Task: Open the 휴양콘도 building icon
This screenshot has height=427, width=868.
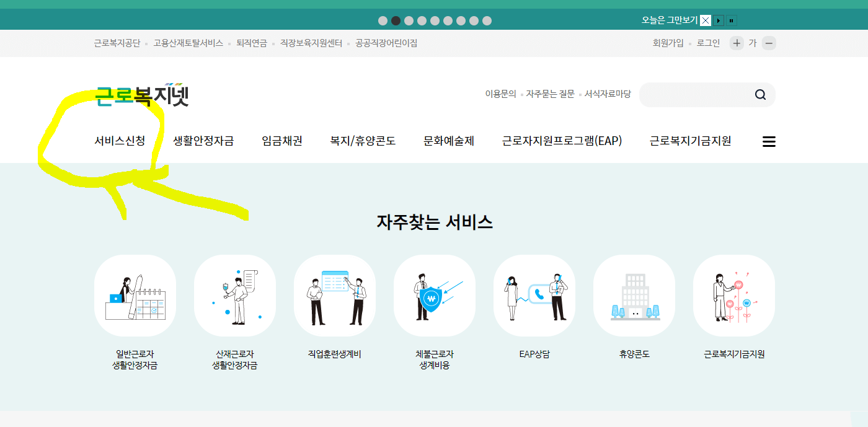Action: pos(634,296)
